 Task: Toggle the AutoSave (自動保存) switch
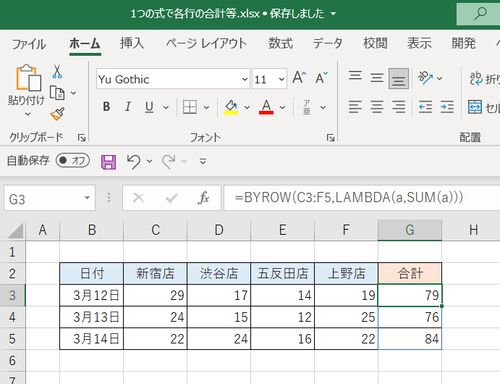[x=73, y=160]
